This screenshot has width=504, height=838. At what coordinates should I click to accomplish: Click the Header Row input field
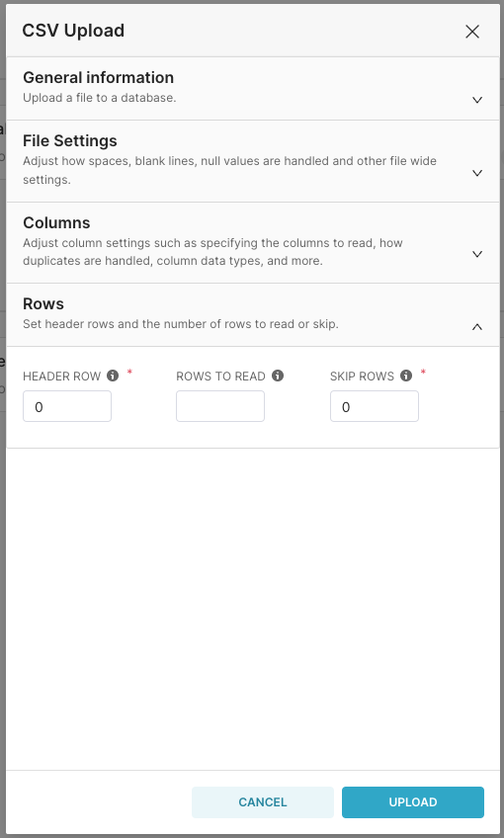point(67,406)
